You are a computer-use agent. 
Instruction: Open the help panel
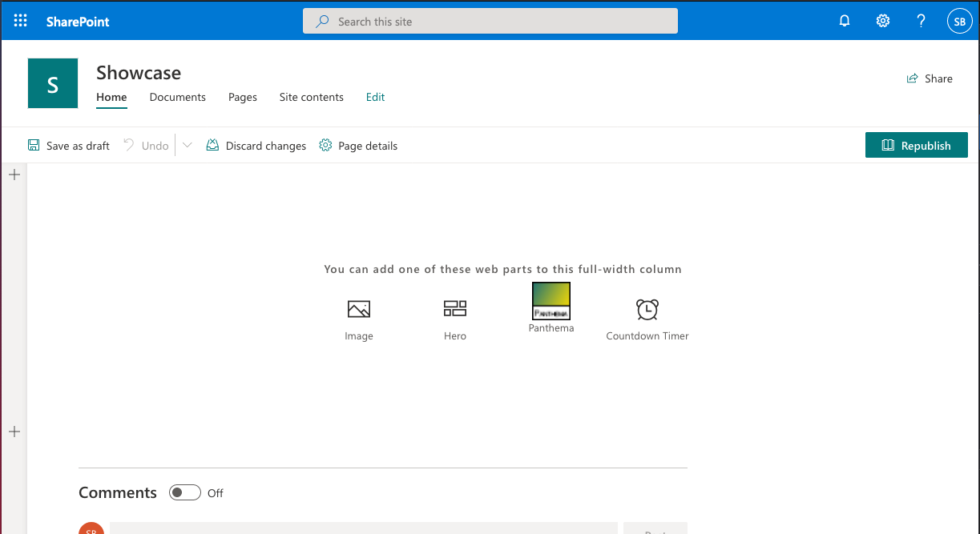(x=921, y=20)
